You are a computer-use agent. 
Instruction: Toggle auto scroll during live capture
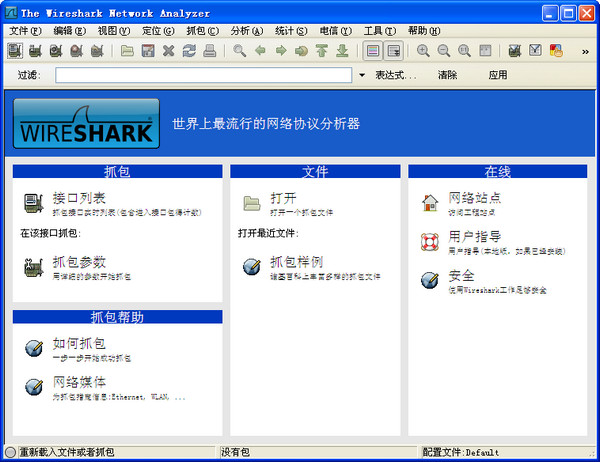click(393, 51)
